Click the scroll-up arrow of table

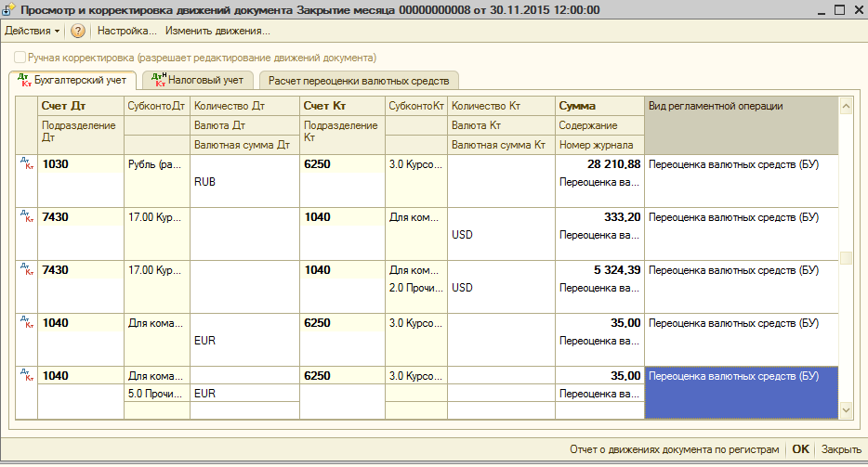point(846,106)
